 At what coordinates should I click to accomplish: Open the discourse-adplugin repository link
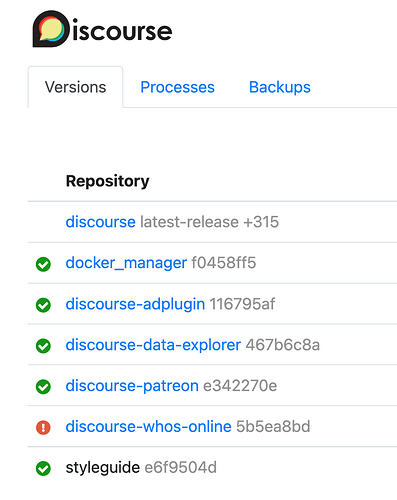[135, 304]
